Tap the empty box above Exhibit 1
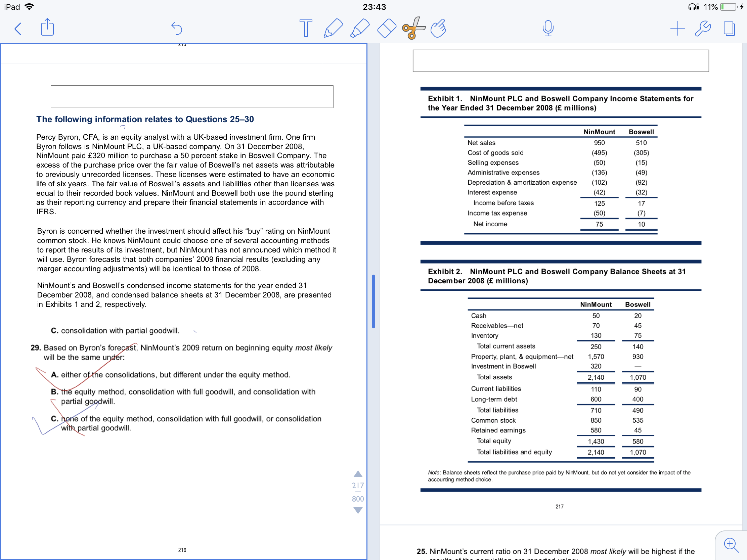The height and width of the screenshot is (560, 747). (x=561, y=61)
